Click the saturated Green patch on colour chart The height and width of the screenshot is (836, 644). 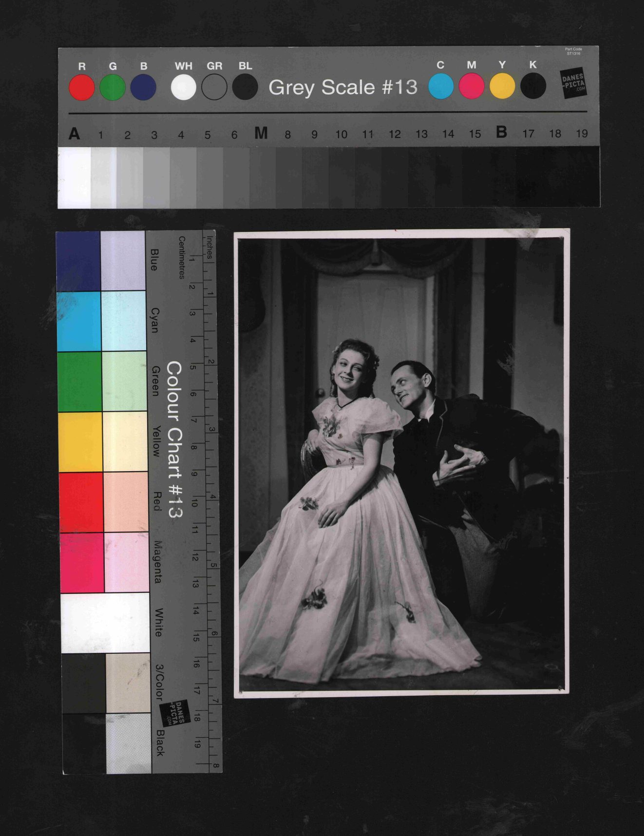click(80, 381)
